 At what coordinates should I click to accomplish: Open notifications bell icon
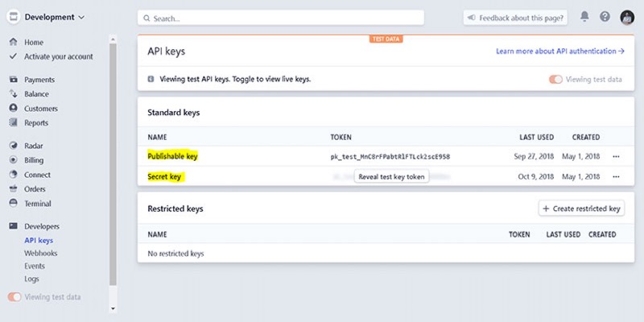pyautogui.click(x=584, y=16)
